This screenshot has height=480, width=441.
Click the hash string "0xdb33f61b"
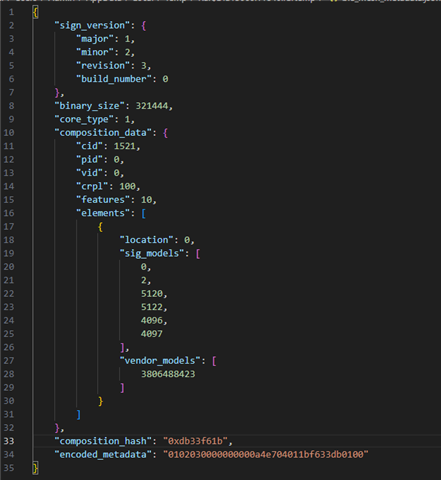195,441
